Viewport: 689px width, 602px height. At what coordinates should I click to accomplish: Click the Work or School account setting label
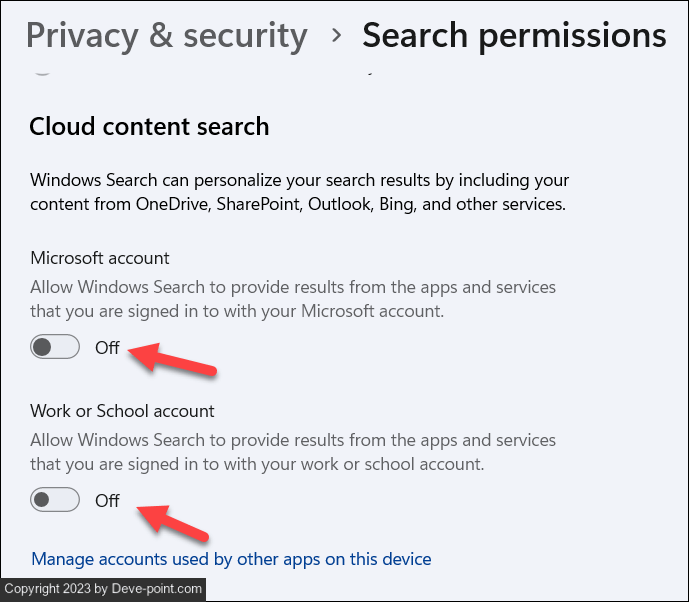(x=122, y=411)
